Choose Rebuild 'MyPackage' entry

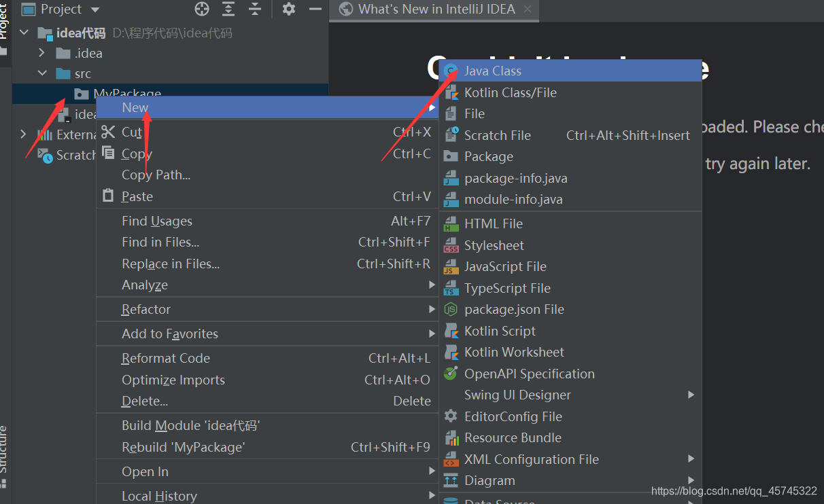pos(268,447)
